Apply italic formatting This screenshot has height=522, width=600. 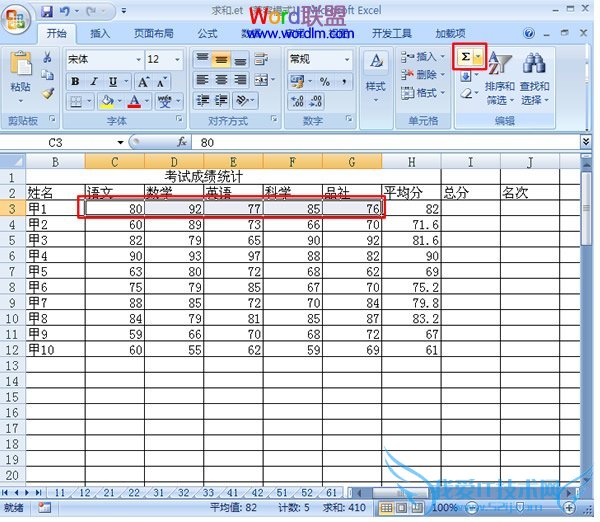point(94,82)
